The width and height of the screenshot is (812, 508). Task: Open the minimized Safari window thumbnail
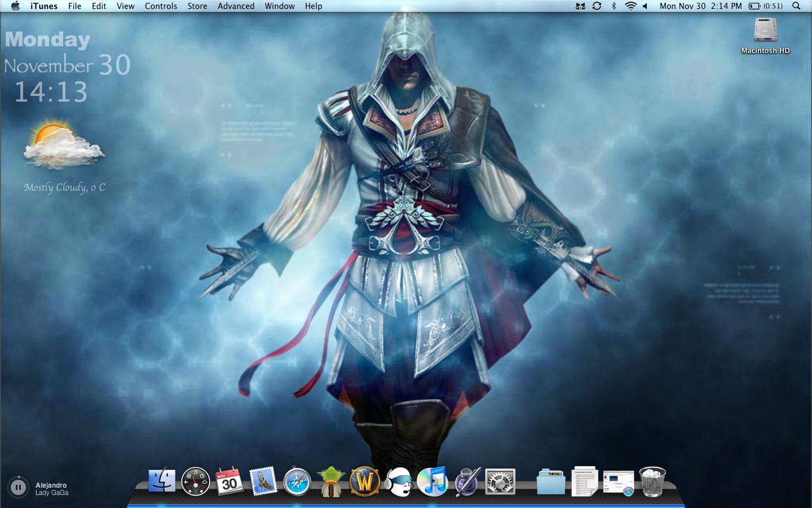[619, 484]
